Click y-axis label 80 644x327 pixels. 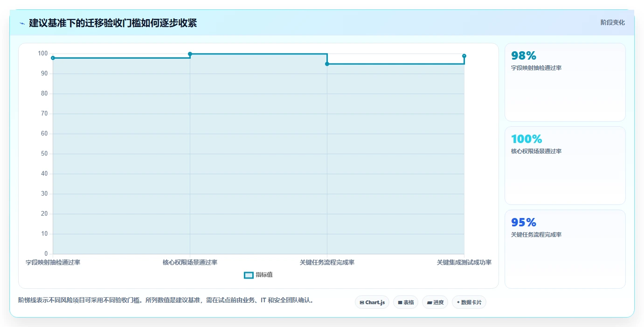click(44, 94)
